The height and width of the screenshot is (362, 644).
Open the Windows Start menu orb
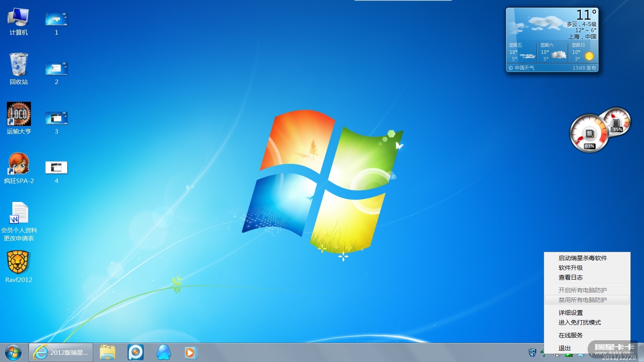tap(13, 352)
